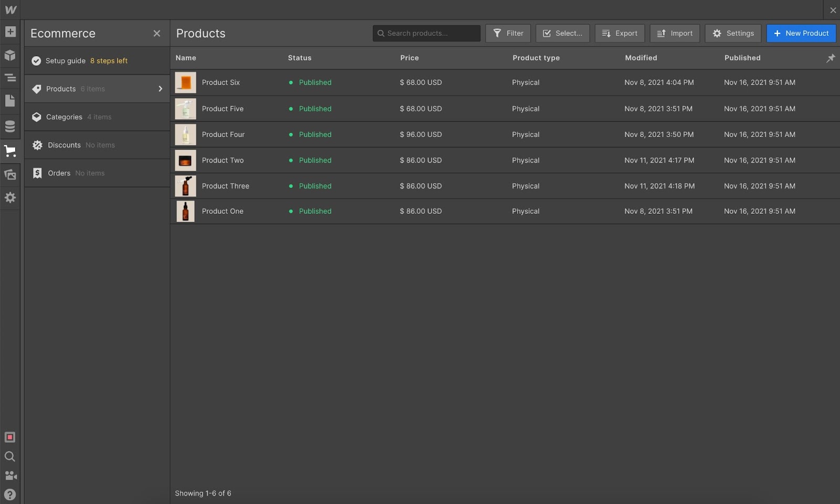The image size is (840, 504).
Task: Open Orders section
Action: pyautogui.click(x=97, y=173)
